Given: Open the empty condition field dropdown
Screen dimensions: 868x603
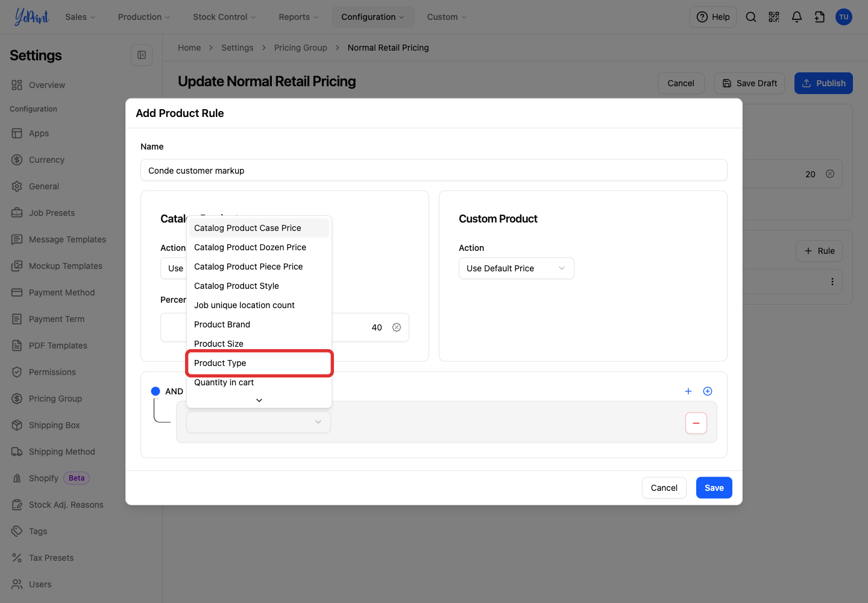Looking at the screenshot, I should click(259, 422).
